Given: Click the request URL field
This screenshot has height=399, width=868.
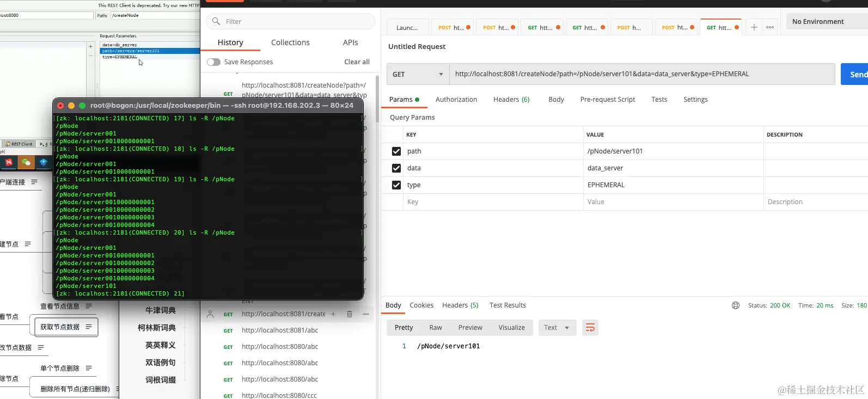Looking at the screenshot, I should pyautogui.click(x=642, y=74).
